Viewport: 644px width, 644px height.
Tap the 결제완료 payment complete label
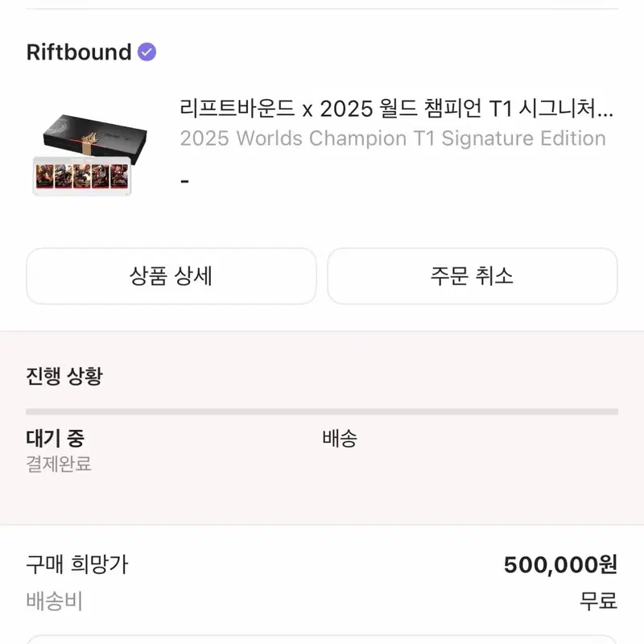tap(59, 464)
